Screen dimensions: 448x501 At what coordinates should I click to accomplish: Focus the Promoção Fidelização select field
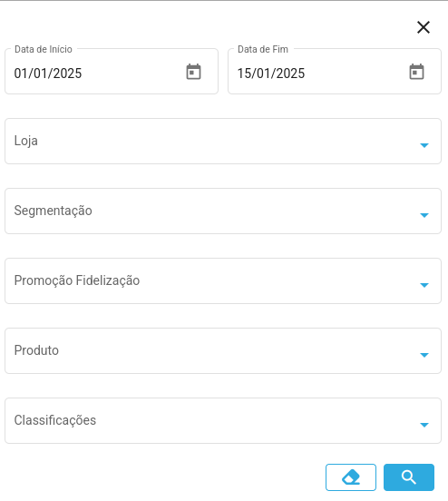(223, 280)
